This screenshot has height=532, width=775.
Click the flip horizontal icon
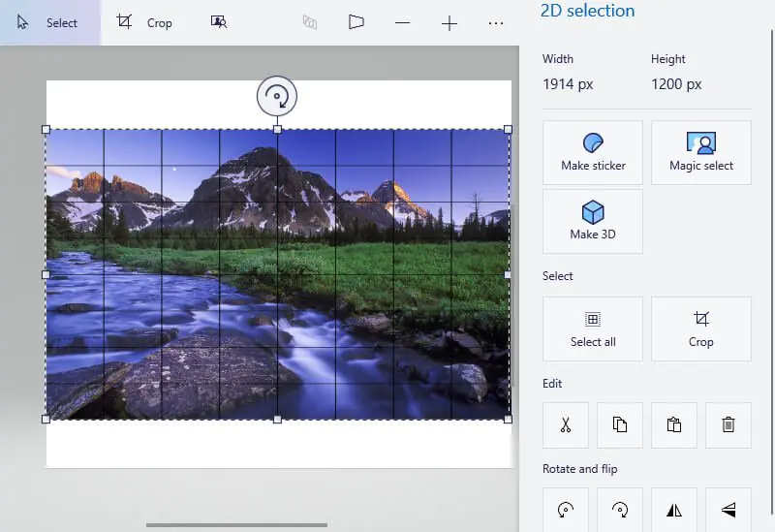tap(674, 510)
